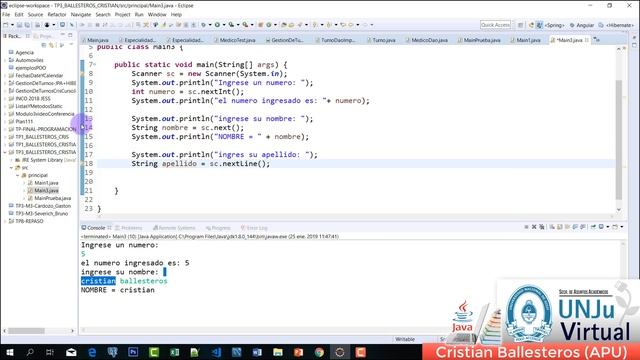The width and height of the screenshot is (640, 360).
Task: Click the editor vertical scrollbar
Action: point(619,139)
